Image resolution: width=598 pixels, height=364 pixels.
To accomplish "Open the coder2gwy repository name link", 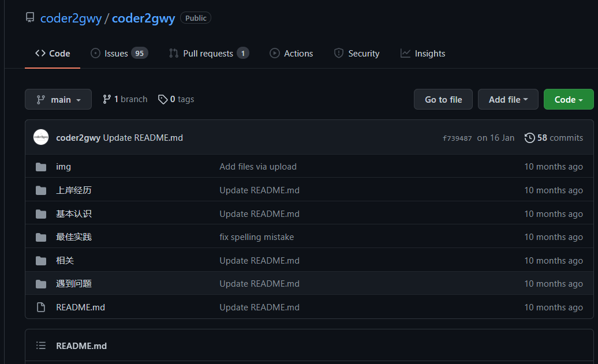I will click(143, 18).
